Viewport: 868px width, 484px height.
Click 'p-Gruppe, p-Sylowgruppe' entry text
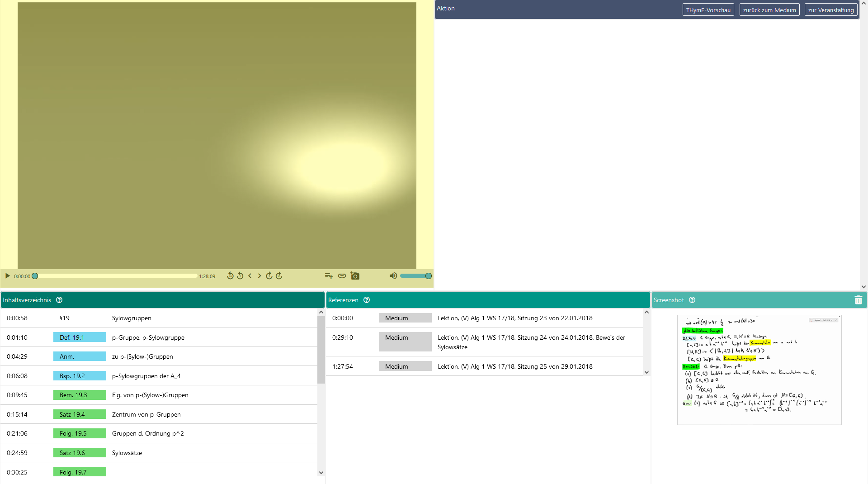148,337
